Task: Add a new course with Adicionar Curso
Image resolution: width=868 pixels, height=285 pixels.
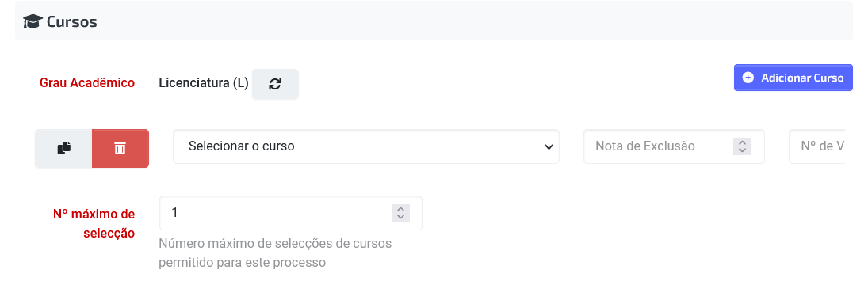Action: (793, 78)
